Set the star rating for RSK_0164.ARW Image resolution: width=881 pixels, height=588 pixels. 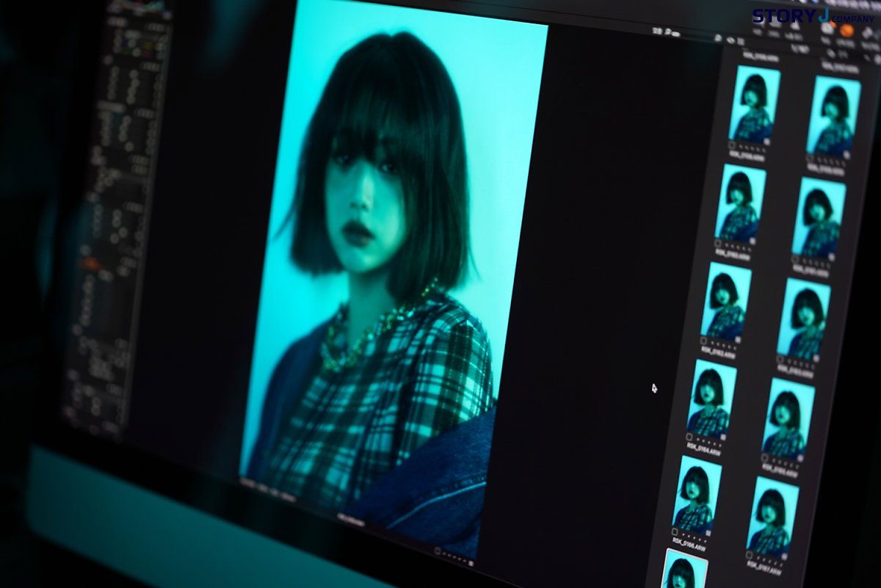710,441
